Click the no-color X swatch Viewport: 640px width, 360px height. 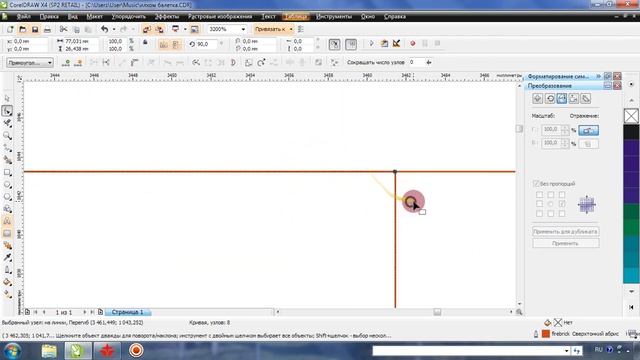point(631,116)
